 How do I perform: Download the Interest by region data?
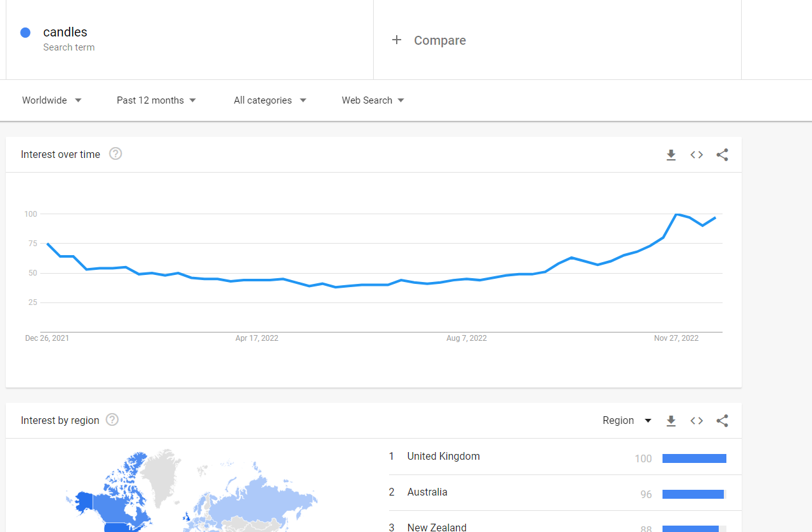click(x=671, y=421)
